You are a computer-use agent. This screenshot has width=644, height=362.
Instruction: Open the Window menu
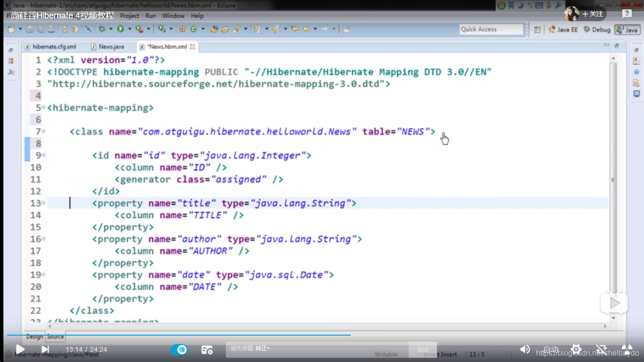[173, 16]
